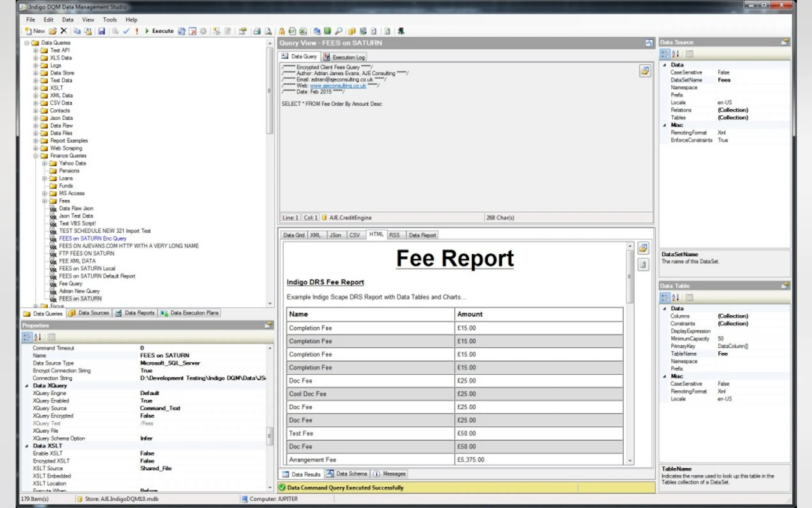Image resolution: width=812 pixels, height=508 pixels.
Task: Click the padlock icon in toolbar
Action: [x=282, y=31]
